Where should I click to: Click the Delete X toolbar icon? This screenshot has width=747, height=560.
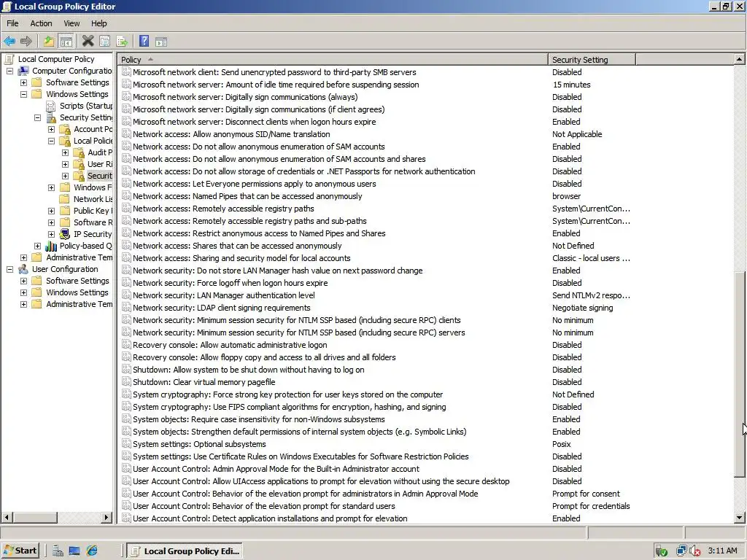[88, 42]
